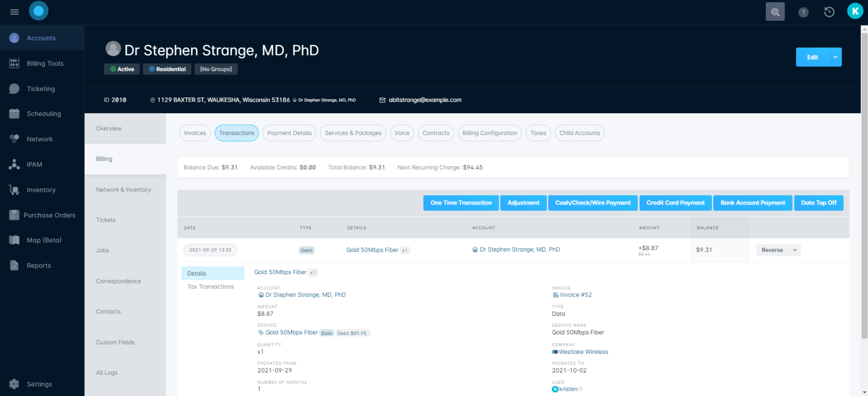Image resolution: width=868 pixels, height=396 pixels.
Task: Click the Billing Tools abacus icon
Action: 14,63
